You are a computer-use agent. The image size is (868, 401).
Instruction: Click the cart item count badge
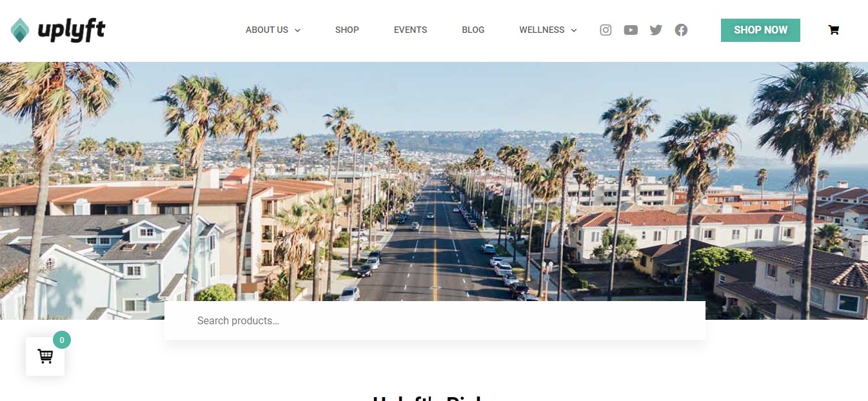click(62, 340)
